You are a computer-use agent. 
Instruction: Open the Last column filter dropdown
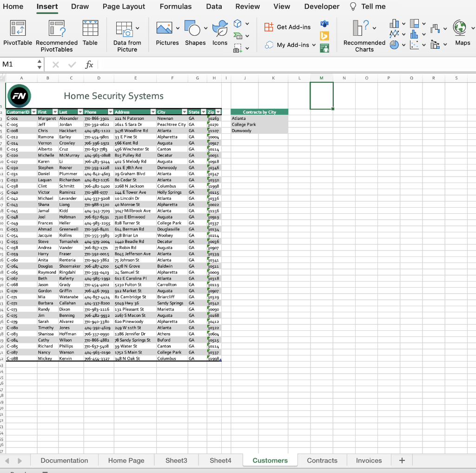click(80, 112)
